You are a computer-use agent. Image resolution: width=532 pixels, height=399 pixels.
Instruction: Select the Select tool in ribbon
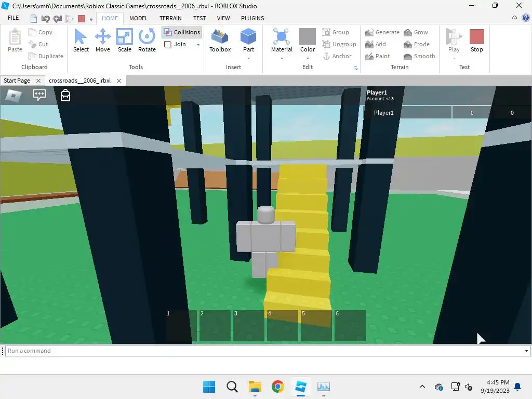pos(81,41)
